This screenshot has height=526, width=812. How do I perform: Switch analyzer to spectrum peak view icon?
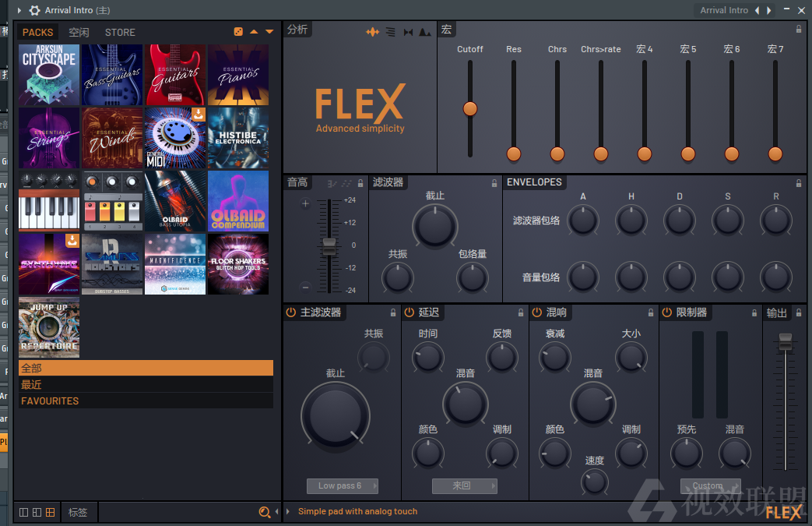tap(424, 32)
